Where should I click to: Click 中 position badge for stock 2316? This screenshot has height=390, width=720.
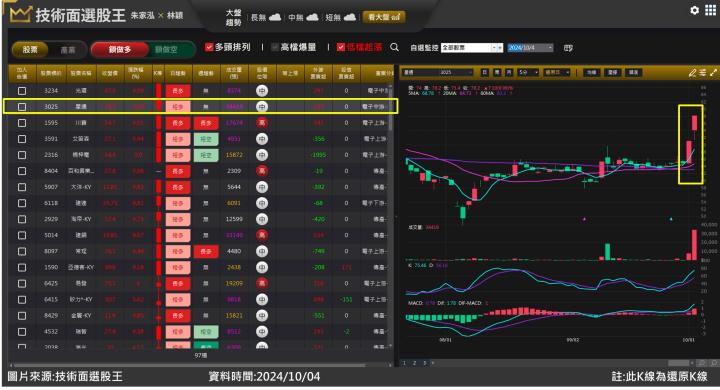pyautogui.click(x=262, y=155)
